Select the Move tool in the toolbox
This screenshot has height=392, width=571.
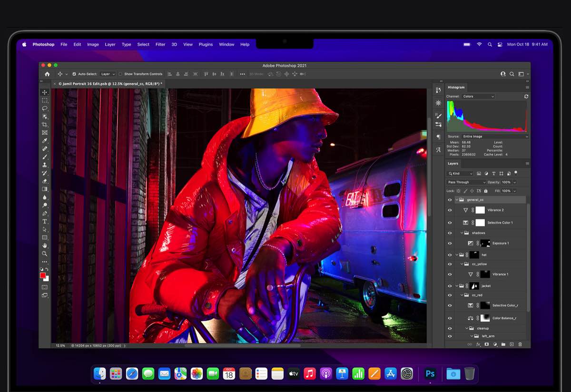[45, 92]
